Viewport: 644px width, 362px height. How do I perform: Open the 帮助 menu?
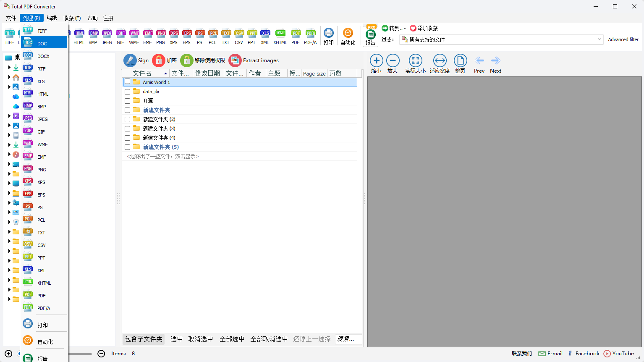92,18
